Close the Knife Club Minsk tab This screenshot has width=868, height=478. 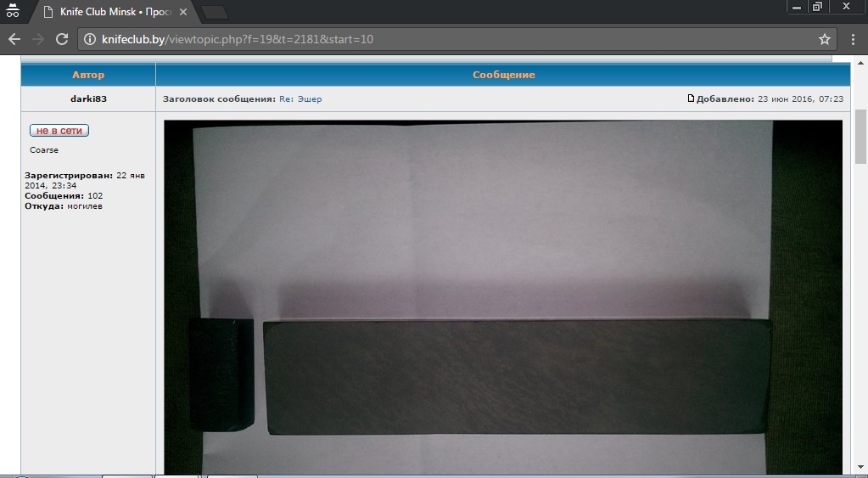(182, 12)
